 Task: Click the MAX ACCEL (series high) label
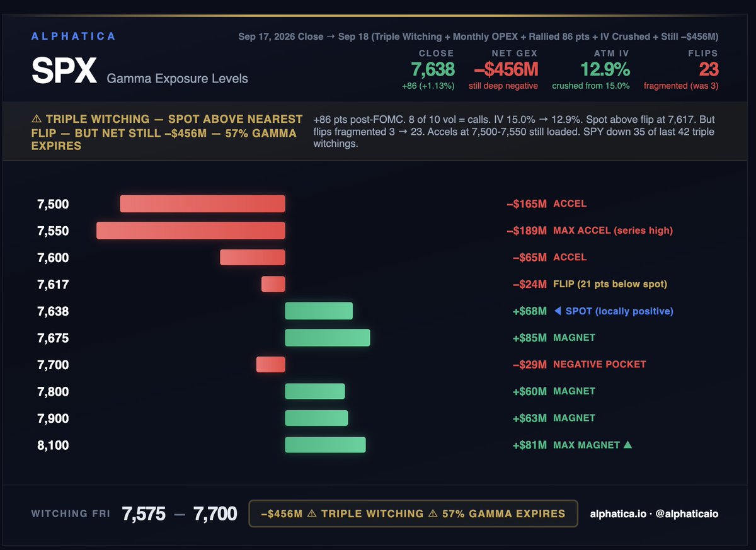click(x=613, y=231)
